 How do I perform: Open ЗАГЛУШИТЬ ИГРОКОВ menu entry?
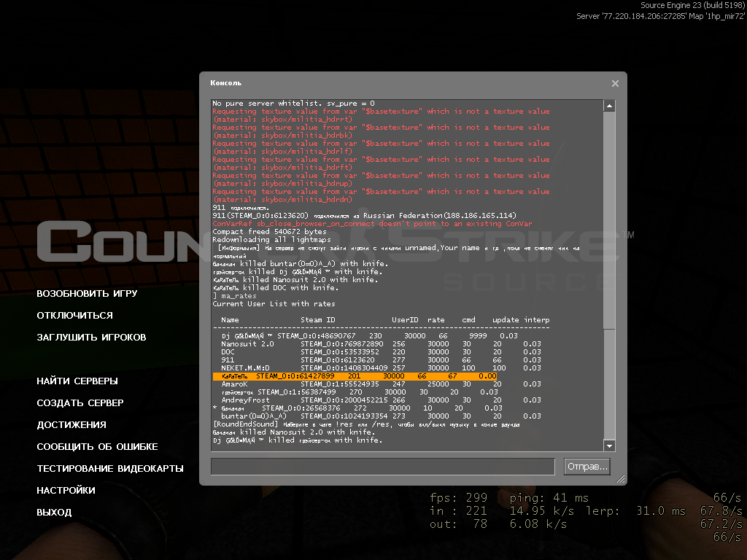[x=91, y=337]
